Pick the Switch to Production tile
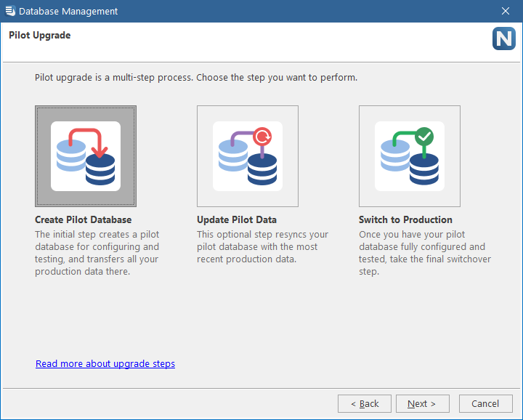This screenshot has width=523, height=420. coord(410,156)
